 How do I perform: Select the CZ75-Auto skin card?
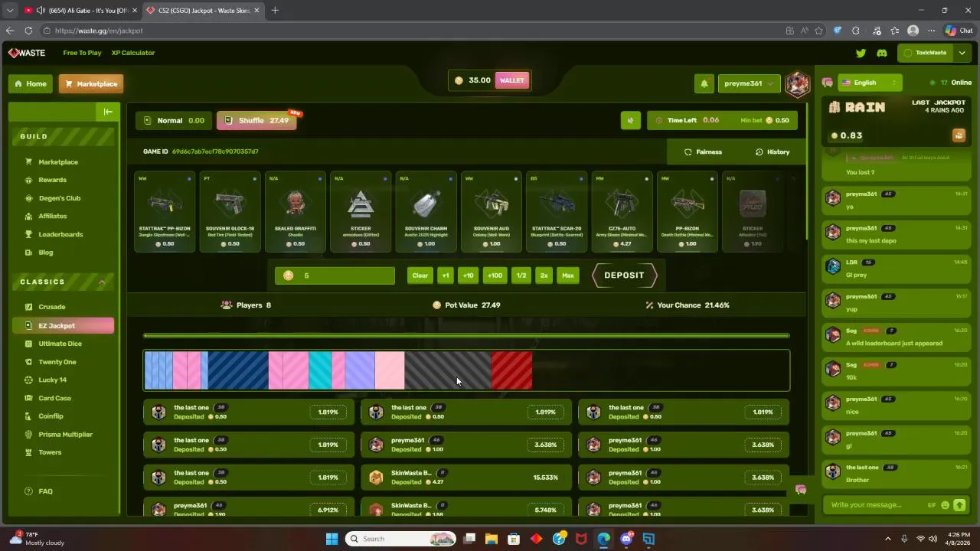(622, 211)
